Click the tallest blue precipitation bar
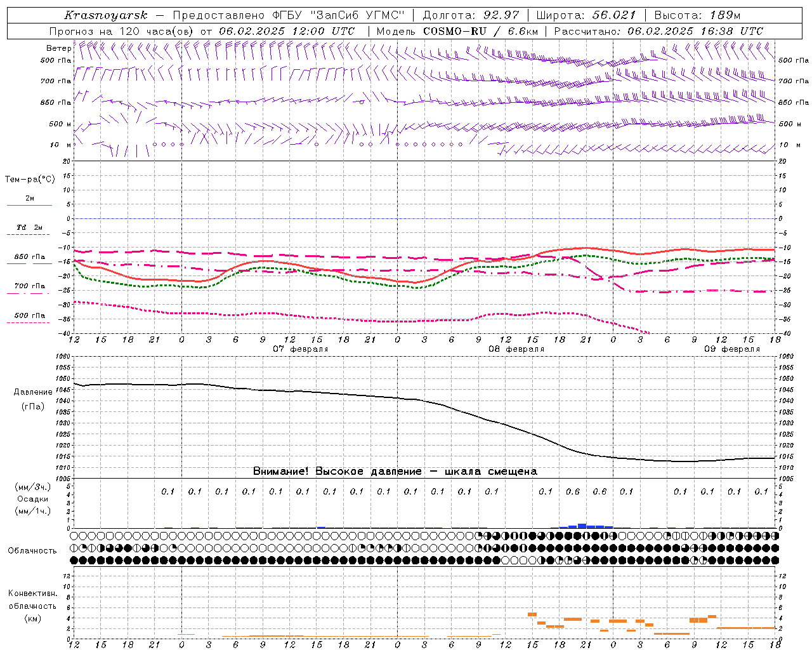 click(x=582, y=526)
